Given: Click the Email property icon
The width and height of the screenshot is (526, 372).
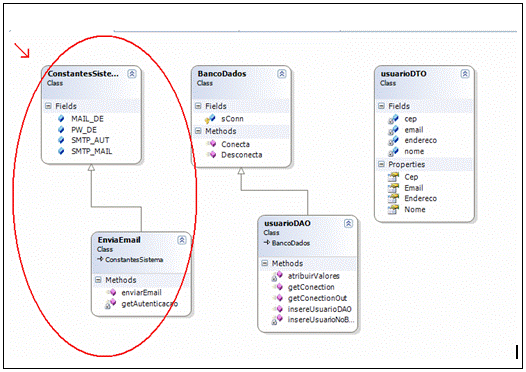Looking at the screenshot, I should (x=393, y=188).
